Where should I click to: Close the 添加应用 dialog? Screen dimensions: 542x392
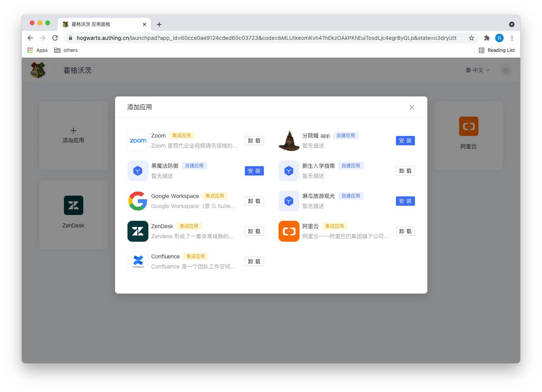(x=411, y=107)
